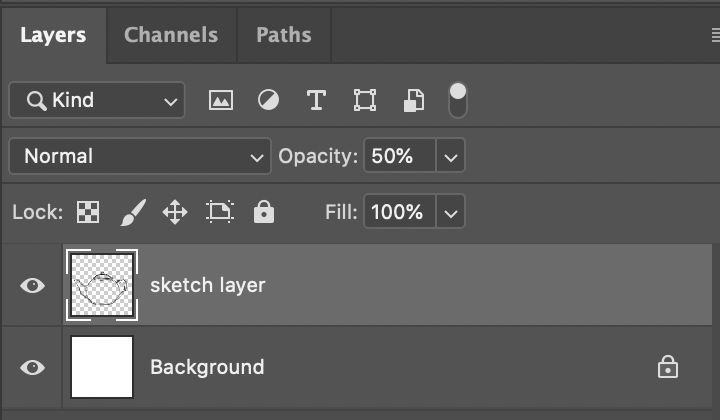Lock transparent pixels checkerboard icon

(88, 212)
